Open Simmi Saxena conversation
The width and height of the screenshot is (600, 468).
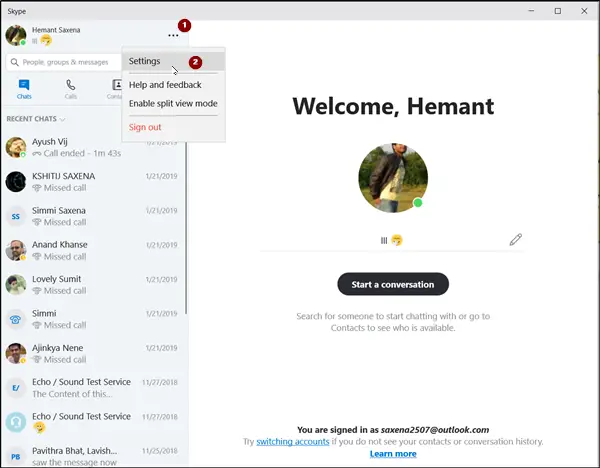coord(92,216)
